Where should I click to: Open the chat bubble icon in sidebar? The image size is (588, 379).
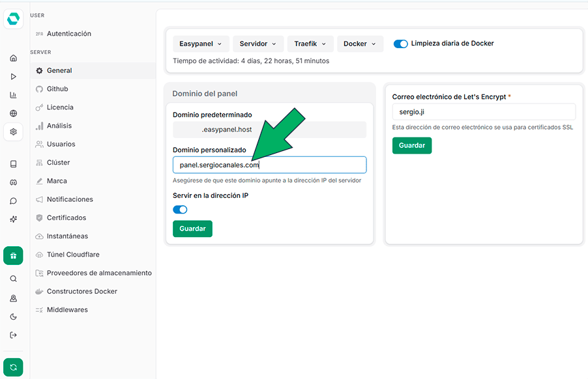coord(13,201)
